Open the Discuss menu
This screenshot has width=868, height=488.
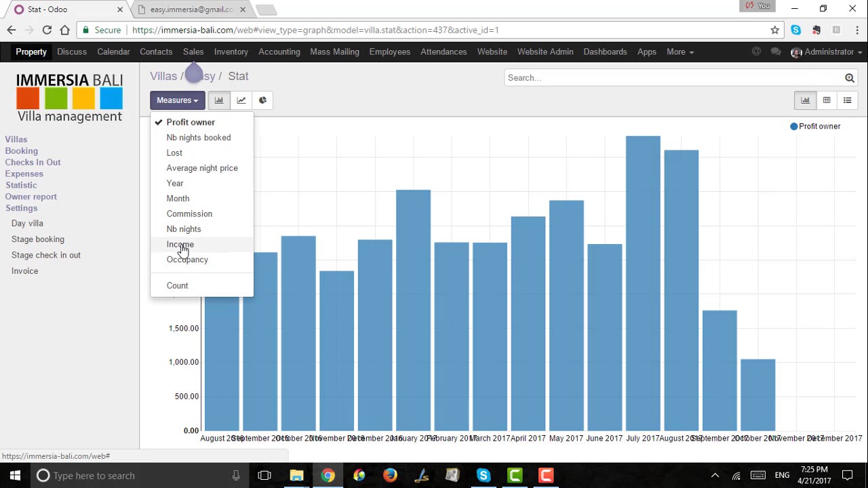(72, 52)
